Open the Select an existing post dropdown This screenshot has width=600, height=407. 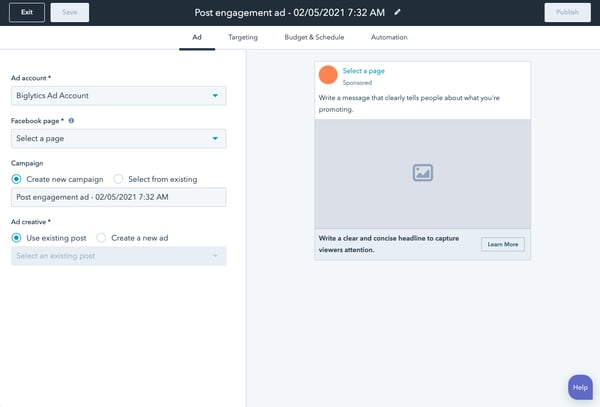118,256
